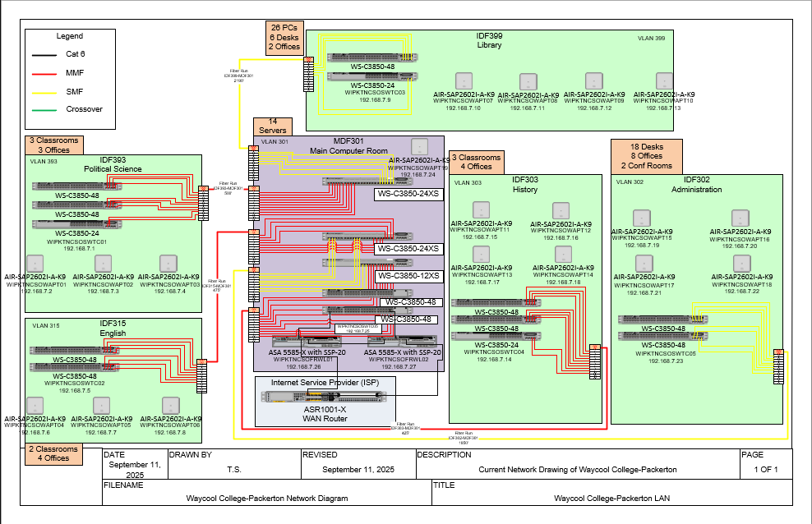
Task: Select the ASR1001-X WAN router icon
Action: [x=324, y=397]
